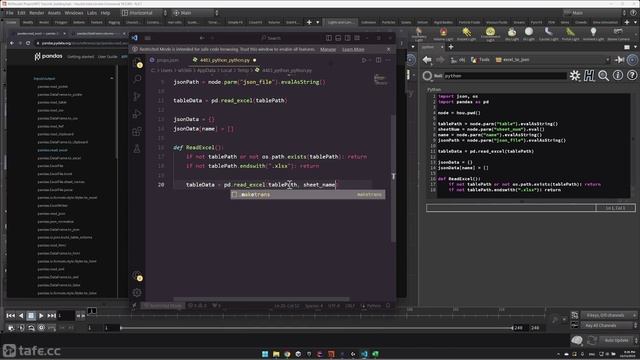This screenshot has width=640, height=360.
Task: Click the Caustic Light shelf tool
Action: (549, 34)
